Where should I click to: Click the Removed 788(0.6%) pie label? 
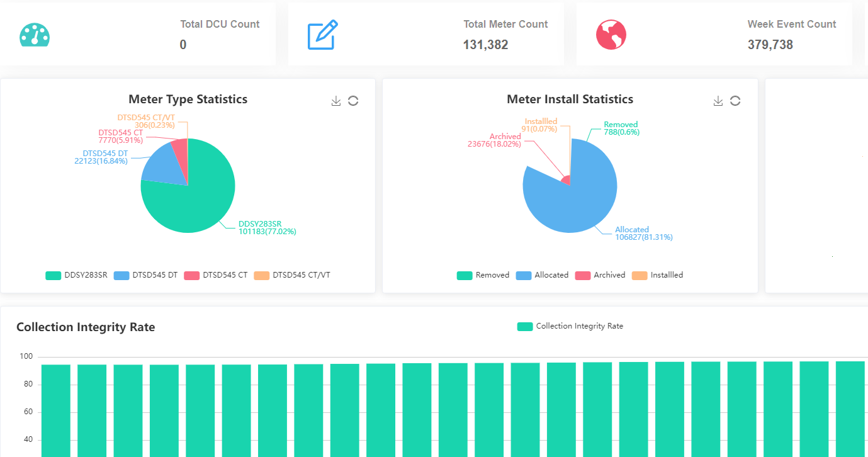[621, 128]
